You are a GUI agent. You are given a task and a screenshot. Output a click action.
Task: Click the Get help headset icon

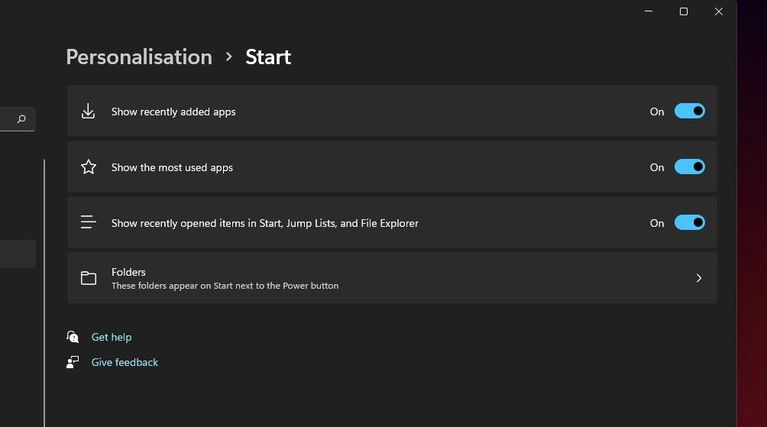[72, 337]
